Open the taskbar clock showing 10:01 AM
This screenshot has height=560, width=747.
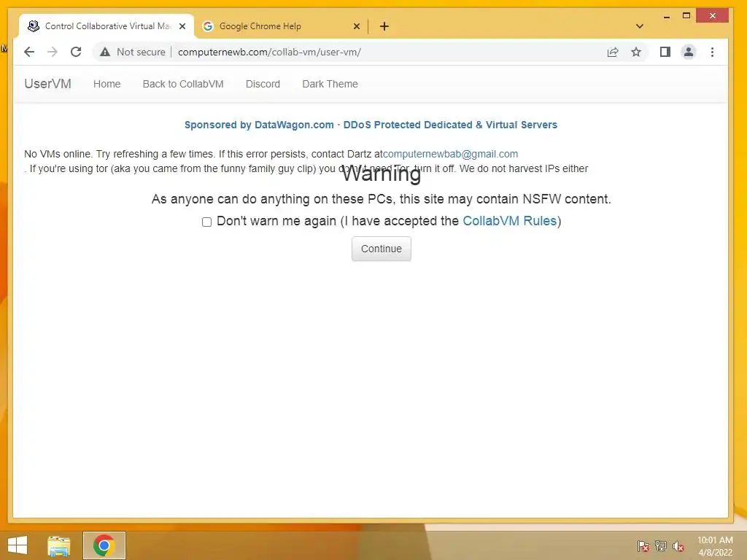tap(715, 546)
